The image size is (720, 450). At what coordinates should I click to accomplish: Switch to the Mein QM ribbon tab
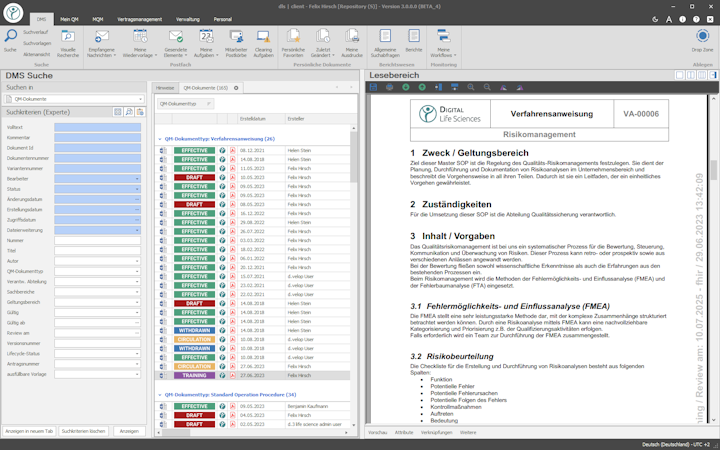[69, 19]
